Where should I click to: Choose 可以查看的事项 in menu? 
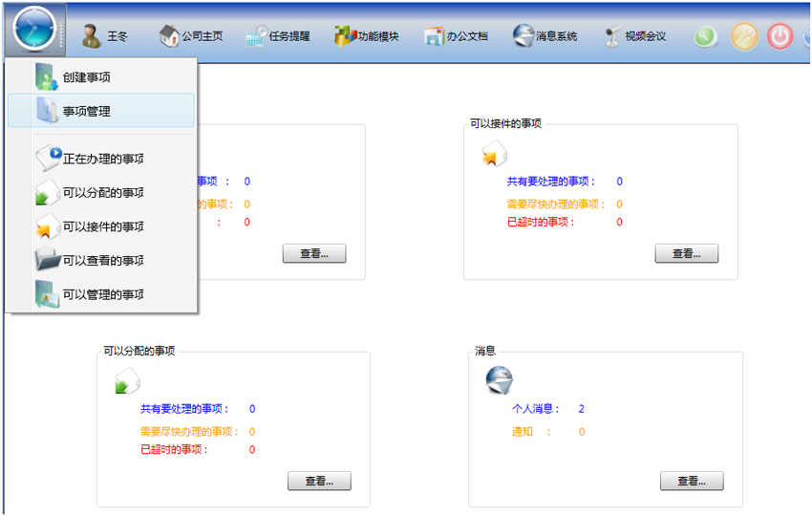point(101,261)
